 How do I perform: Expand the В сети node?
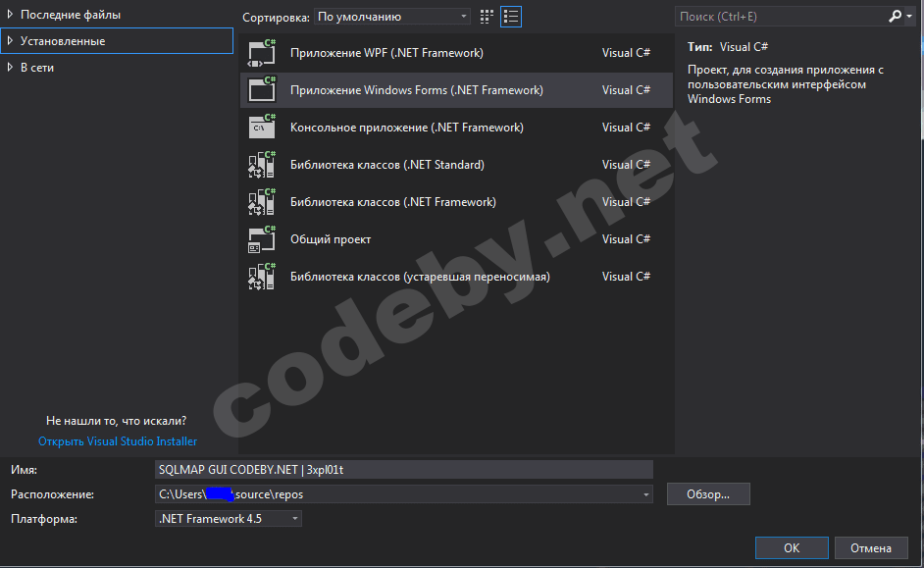tap(10, 67)
